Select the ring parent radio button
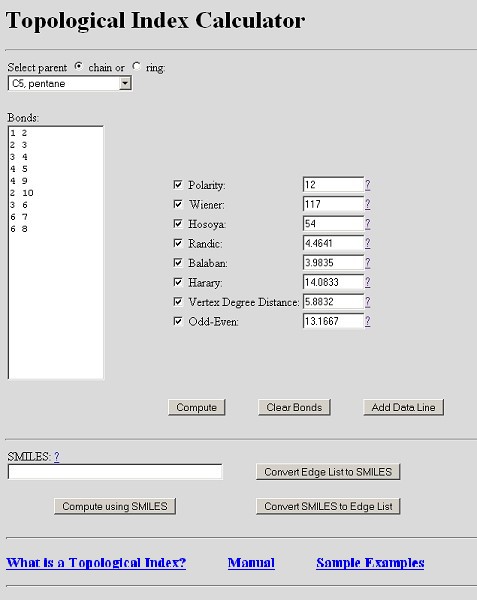 click(136, 67)
